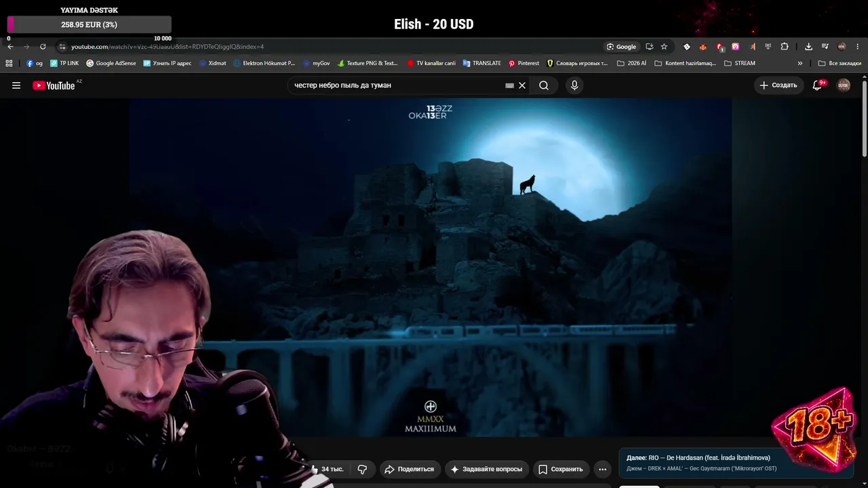Bookmark this page with the star icon
Image resolution: width=868 pixels, height=488 pixels.
click(664, 47)
